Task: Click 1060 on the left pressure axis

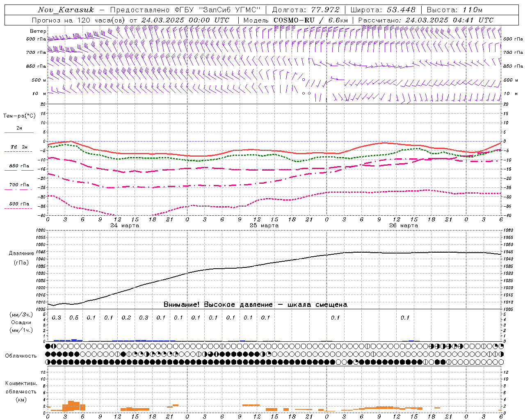Action: 40,231
